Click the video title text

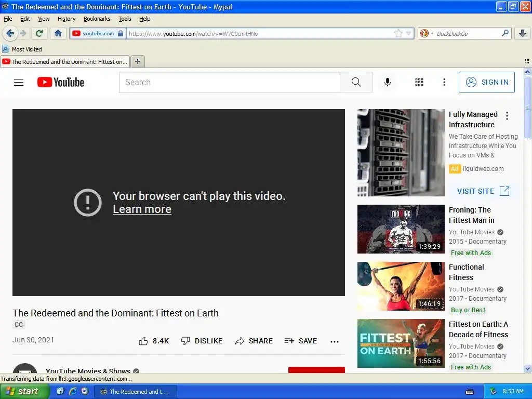click(115, 313)
